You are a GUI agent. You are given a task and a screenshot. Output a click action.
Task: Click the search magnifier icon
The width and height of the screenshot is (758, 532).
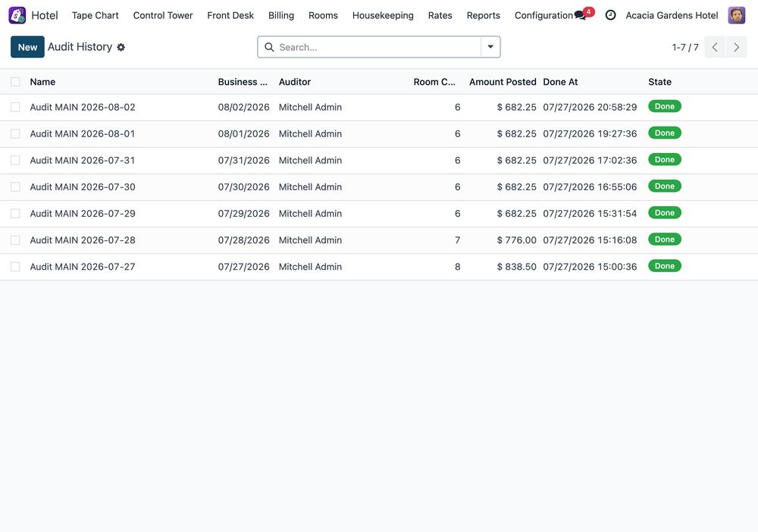[269, 47]
